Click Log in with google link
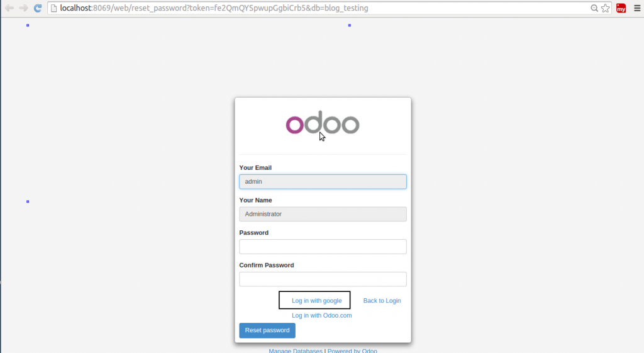The width and height of the screenshot is (644, 353). tap(317, 300)
